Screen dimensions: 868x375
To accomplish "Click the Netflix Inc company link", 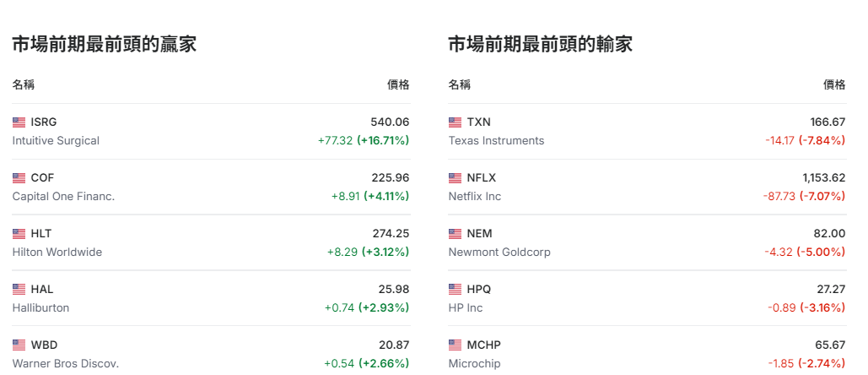I will (474, 197).
